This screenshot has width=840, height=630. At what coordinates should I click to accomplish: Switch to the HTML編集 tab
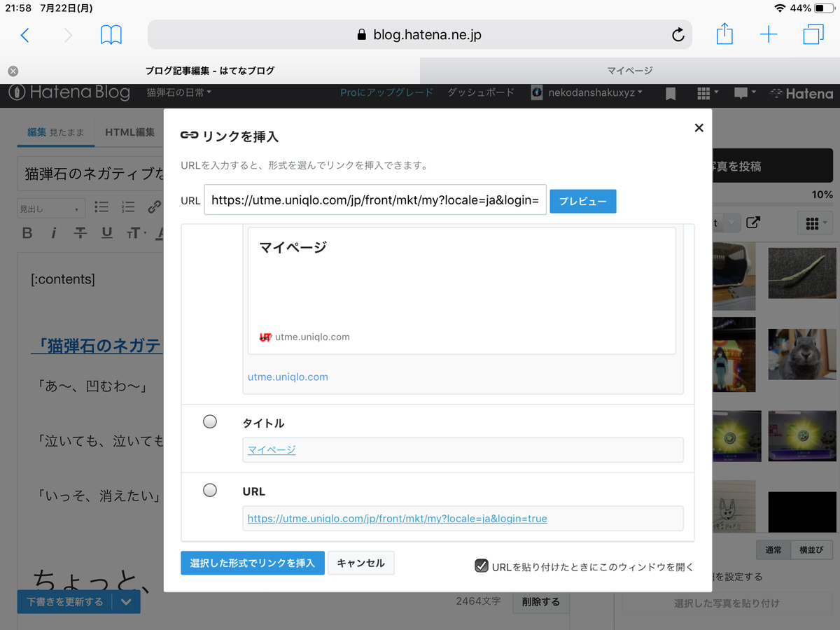(x=129, y=131)
